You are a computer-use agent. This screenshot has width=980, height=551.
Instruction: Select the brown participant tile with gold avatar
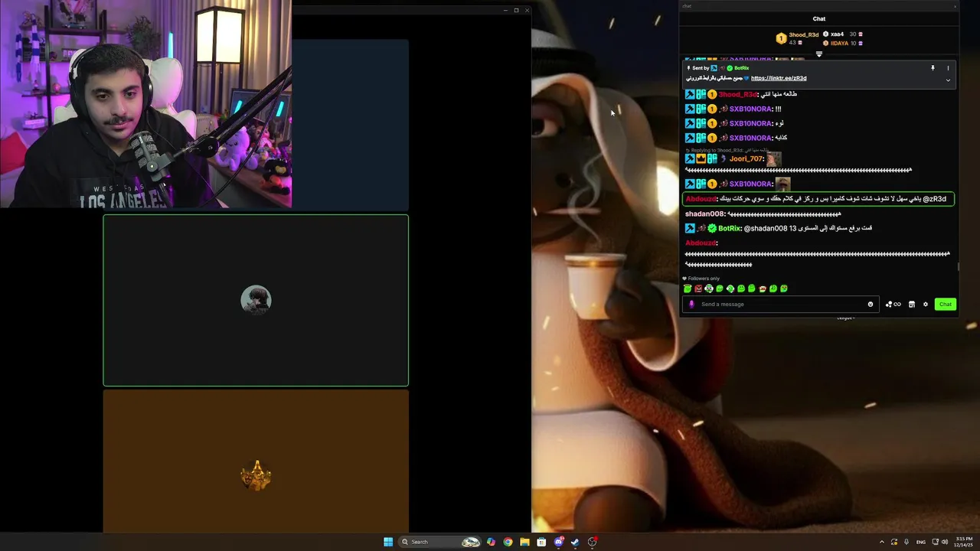point(256,461)
